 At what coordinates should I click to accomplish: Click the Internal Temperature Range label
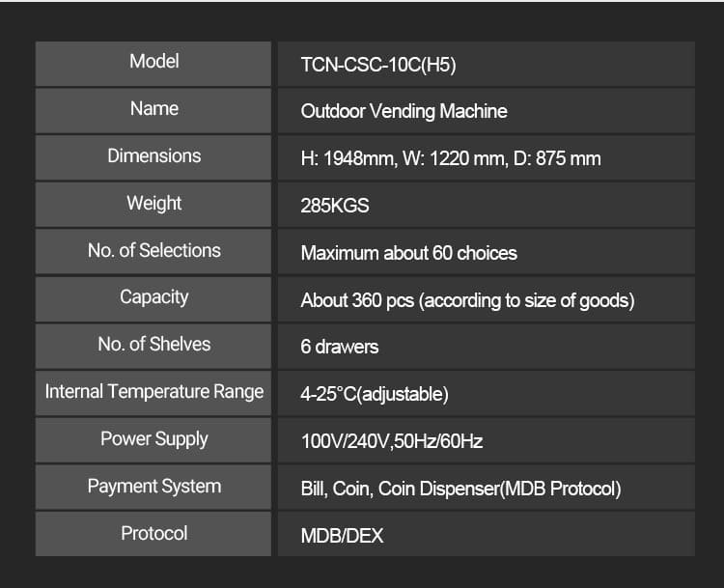click(x=154, y=392)
